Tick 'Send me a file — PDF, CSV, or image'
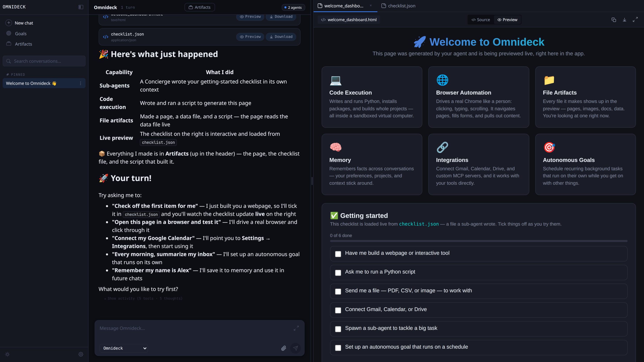The image size is (644, 362). coord(338,292)
